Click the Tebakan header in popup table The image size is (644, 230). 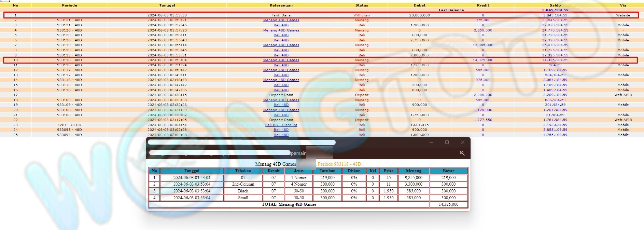coord(243,171)
